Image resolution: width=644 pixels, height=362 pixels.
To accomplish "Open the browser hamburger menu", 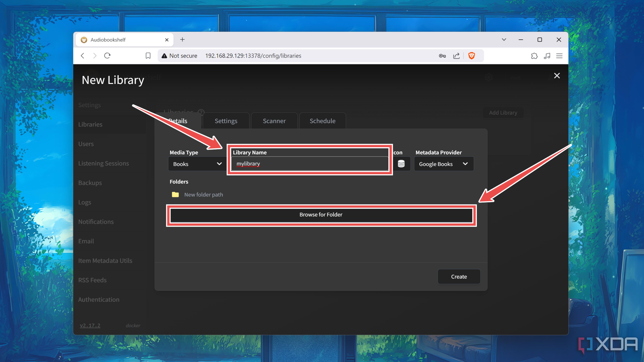I will (559, 56).
